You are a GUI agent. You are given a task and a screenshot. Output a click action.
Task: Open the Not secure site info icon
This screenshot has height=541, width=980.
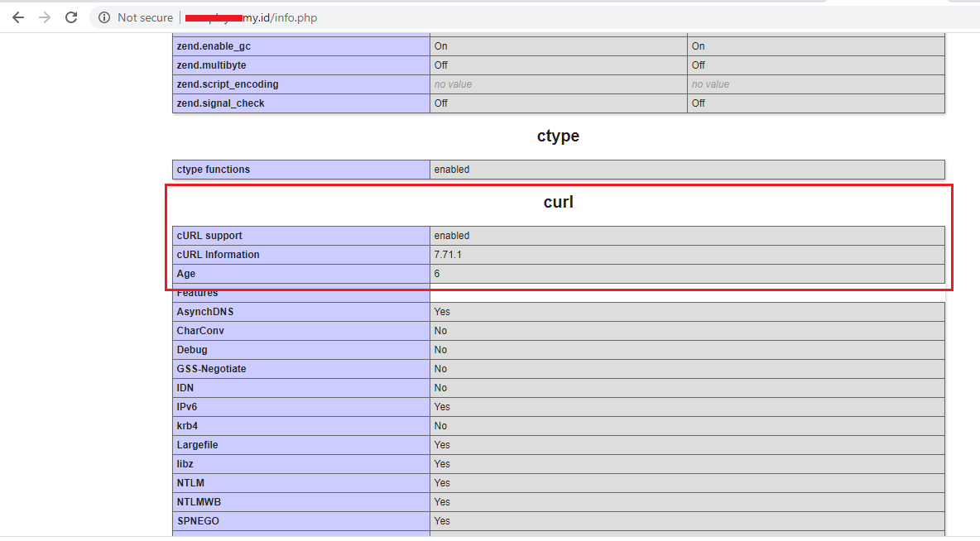(104, 17)
